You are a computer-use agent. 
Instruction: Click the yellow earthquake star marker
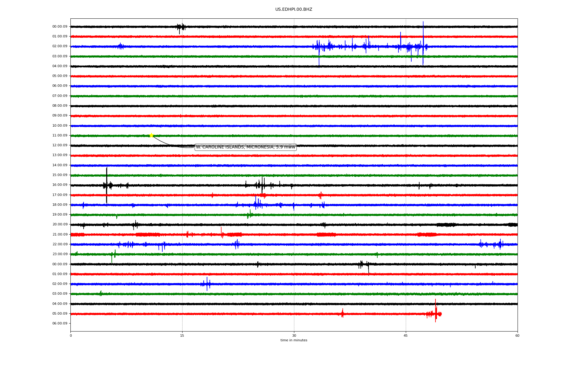pyautogui.click(x=151, y=136)
